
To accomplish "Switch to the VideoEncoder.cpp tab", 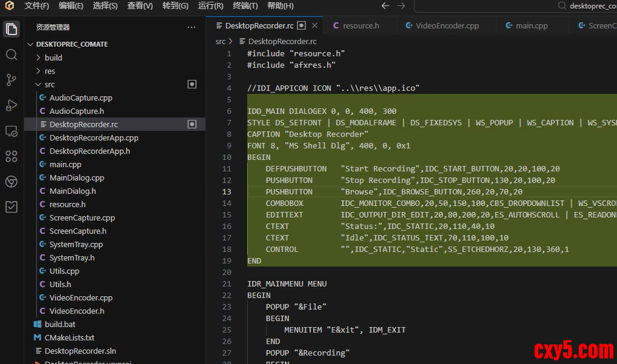I will click(x=446, y=26).
